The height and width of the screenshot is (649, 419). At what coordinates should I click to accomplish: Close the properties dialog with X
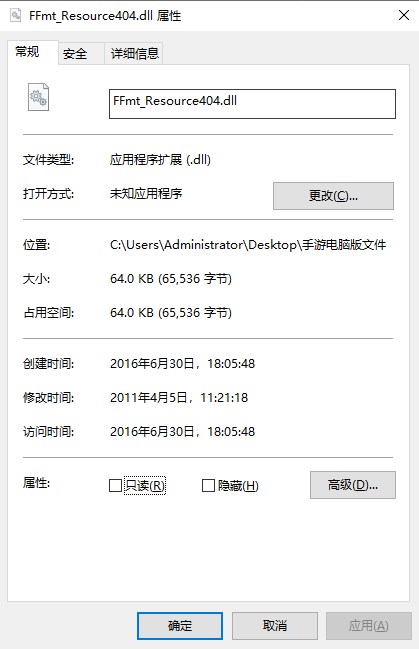point(404,15)
